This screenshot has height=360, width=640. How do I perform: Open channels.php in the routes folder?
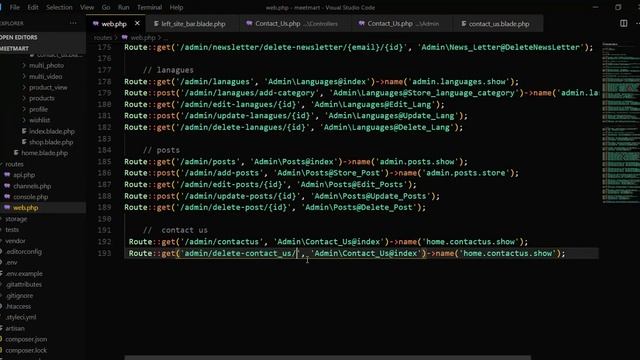(32, 186)
